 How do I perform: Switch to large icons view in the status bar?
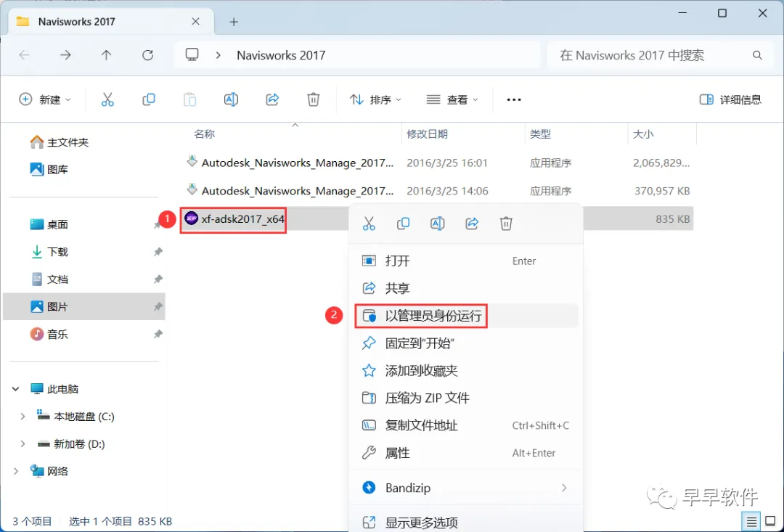770,522
